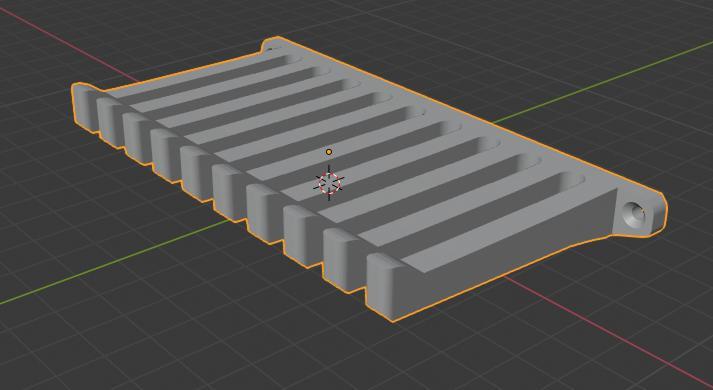Select the orange object origin dot
The height and width of the screenshot is (390, 713).
point(329,152)
